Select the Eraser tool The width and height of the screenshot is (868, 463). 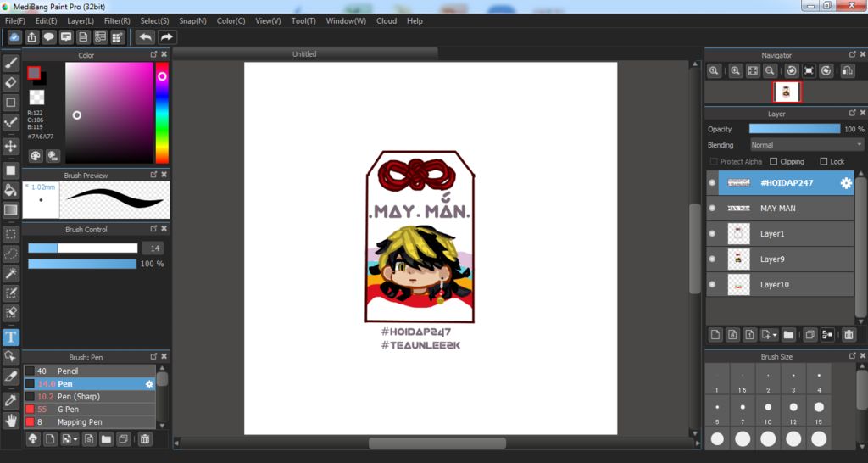point(10,82)
